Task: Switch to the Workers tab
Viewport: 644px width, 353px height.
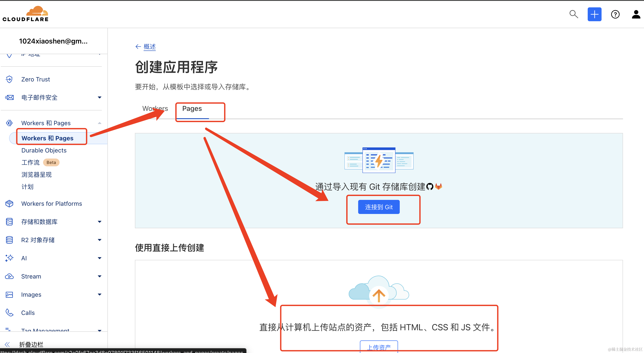Action: click(155, 108)
